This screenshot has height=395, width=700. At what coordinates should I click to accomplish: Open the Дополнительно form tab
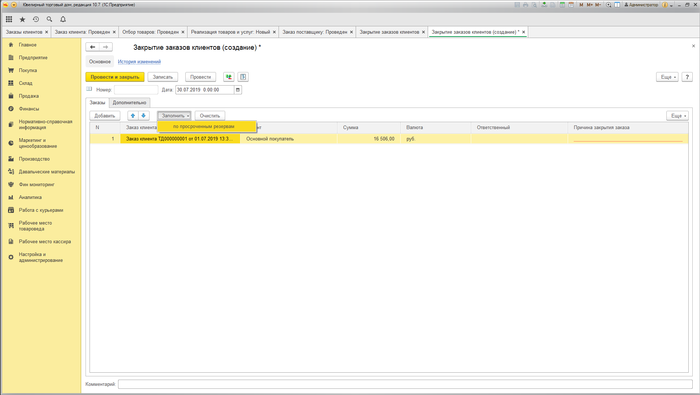pyautogui.click(x=129, y=103)
